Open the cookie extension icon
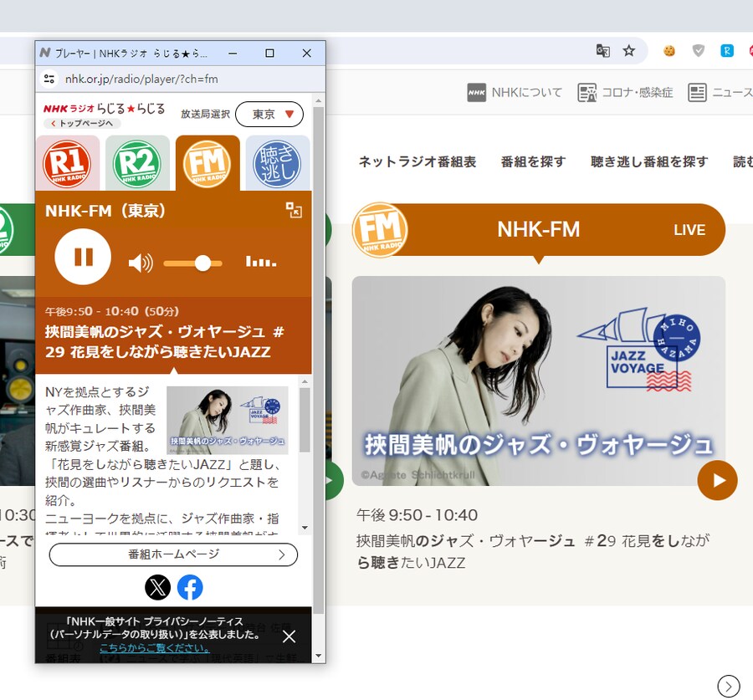 pyautogui.click(x=669, y=50)
